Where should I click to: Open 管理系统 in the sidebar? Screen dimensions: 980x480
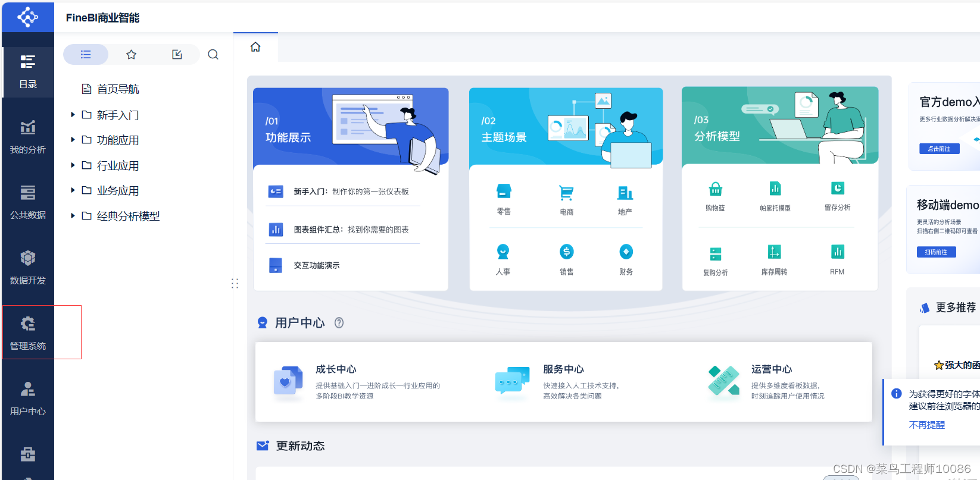[28, 333]
